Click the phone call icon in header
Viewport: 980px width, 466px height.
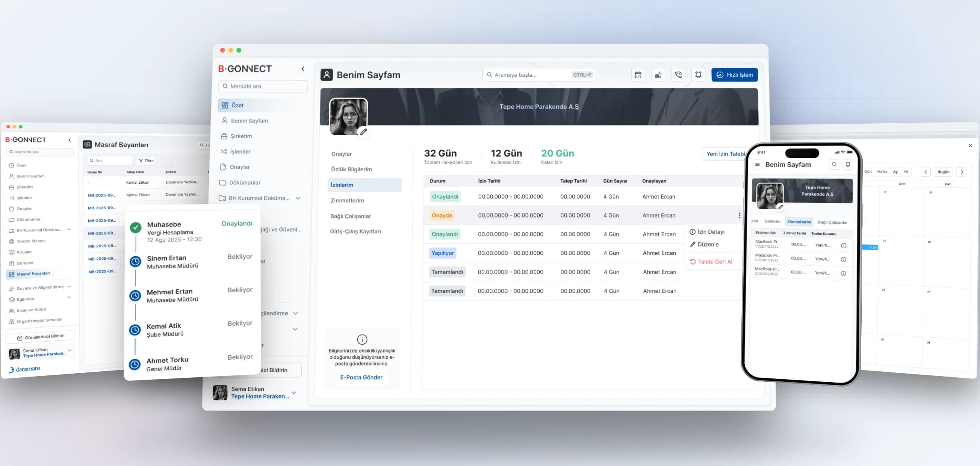pos(678,75)
